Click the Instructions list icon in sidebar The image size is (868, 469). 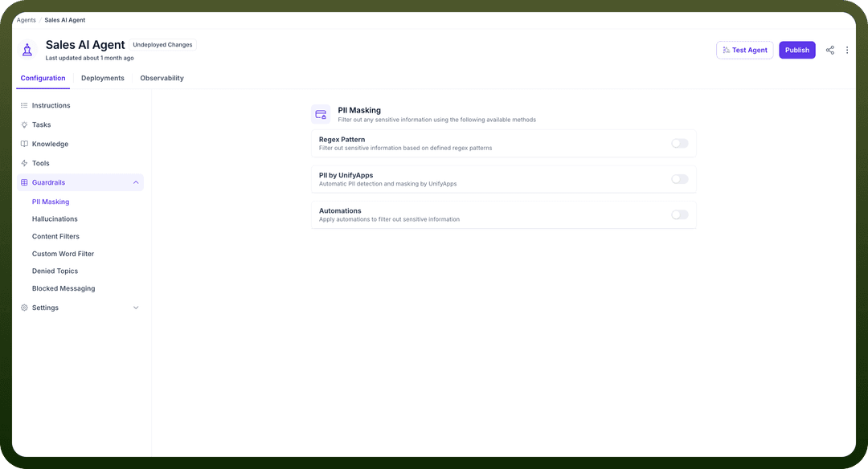24,105
